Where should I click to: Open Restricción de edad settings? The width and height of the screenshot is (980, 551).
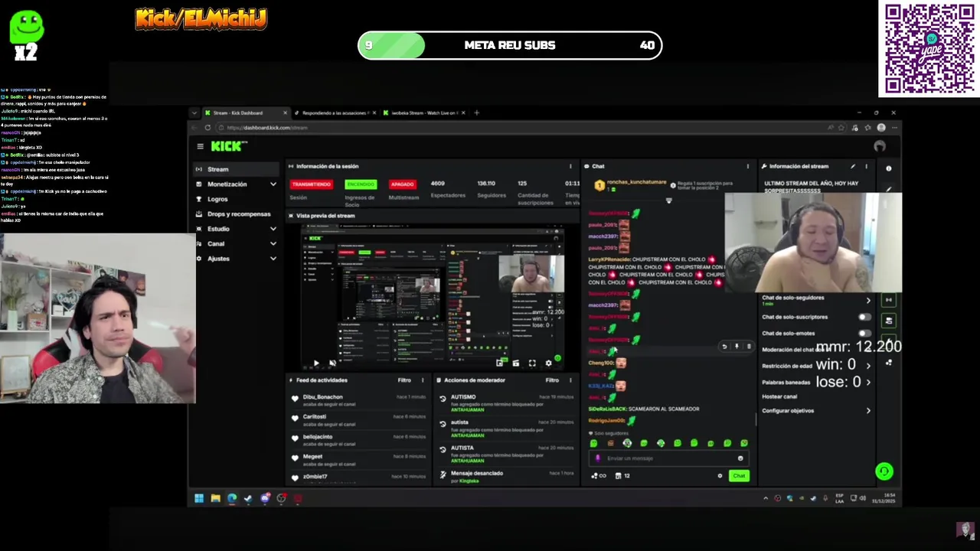coord(816,366)
